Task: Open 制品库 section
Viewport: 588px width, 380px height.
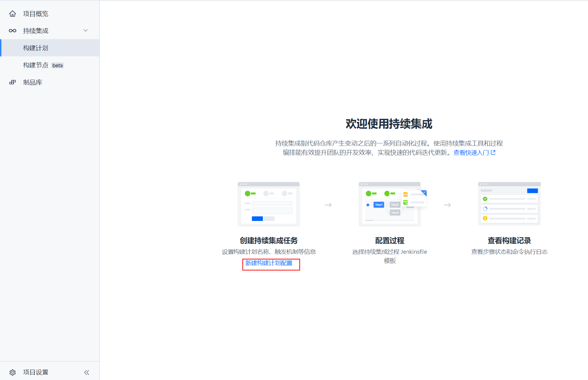Action: pos(33,82)
